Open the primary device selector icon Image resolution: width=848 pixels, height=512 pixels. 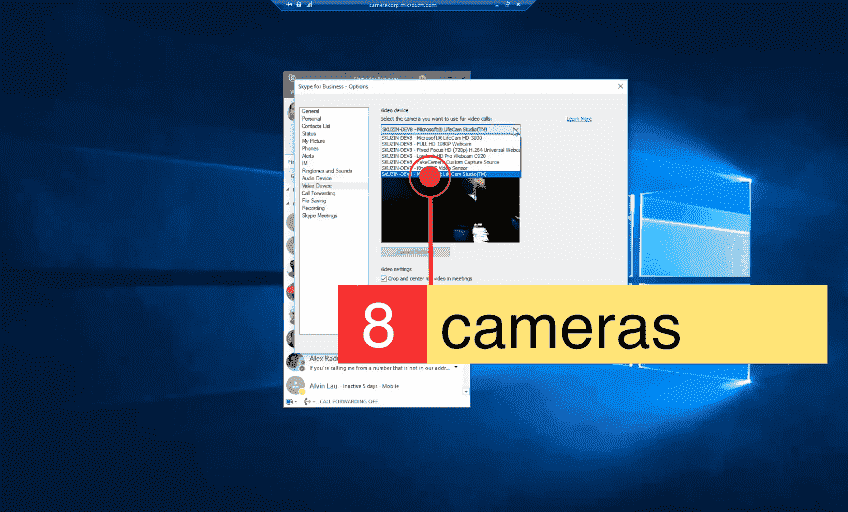pyautogui.click(x=290, y=402)
